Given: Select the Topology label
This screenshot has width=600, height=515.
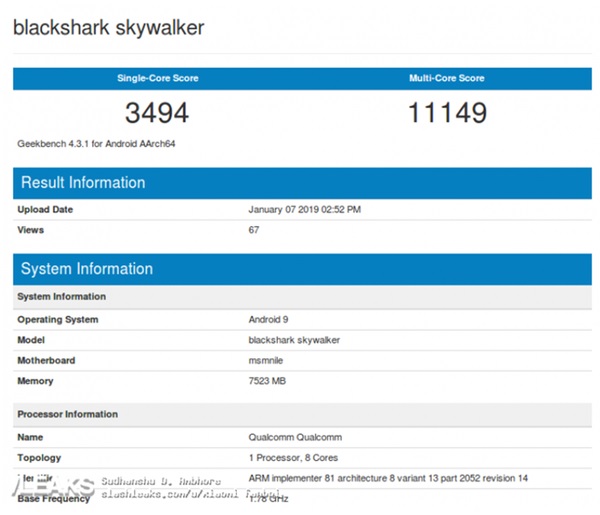Looking at the screenshot, I should coord(39,458).
